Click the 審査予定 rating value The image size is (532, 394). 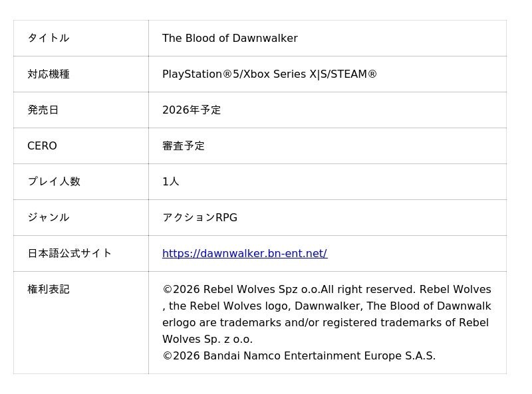tap(184, 146)
